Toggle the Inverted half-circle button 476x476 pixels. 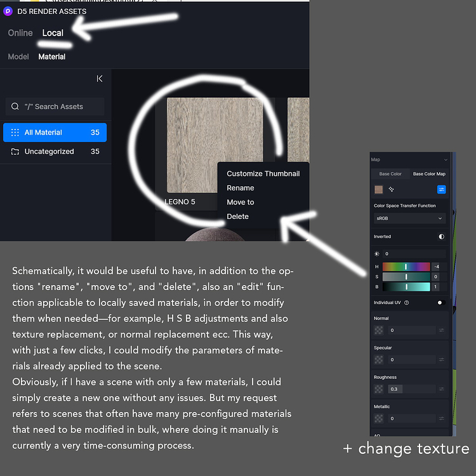pyautogui.click(x=441, y=237)
